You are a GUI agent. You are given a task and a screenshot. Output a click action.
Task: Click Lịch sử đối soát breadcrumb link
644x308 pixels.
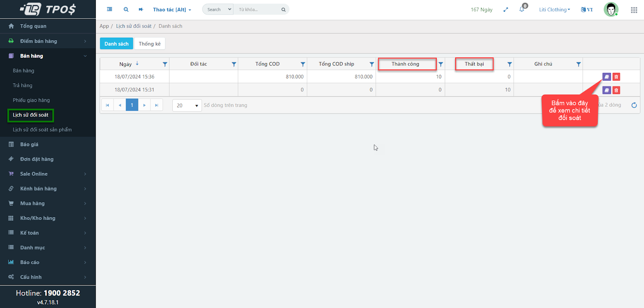click(134, 26)
